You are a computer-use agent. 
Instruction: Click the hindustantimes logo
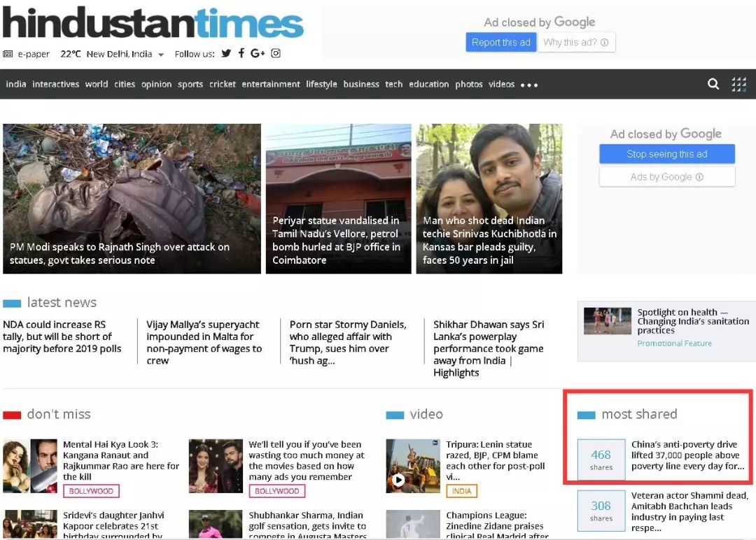(153, 22)
